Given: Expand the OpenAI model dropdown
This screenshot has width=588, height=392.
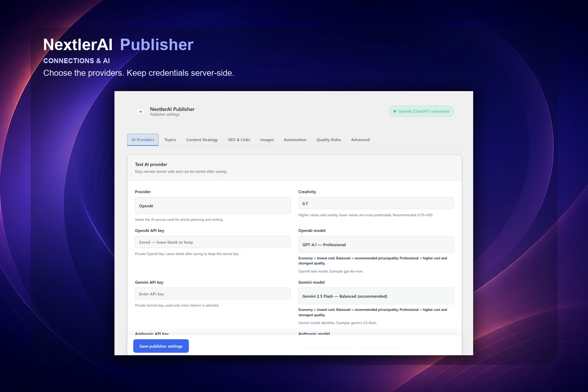Looking at the screenshot, I should [376, 244].
